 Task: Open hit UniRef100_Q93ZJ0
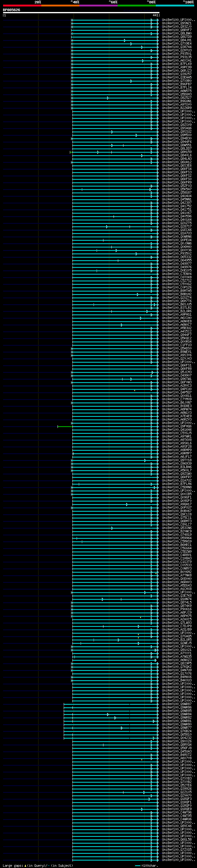(x=177, y=26)
